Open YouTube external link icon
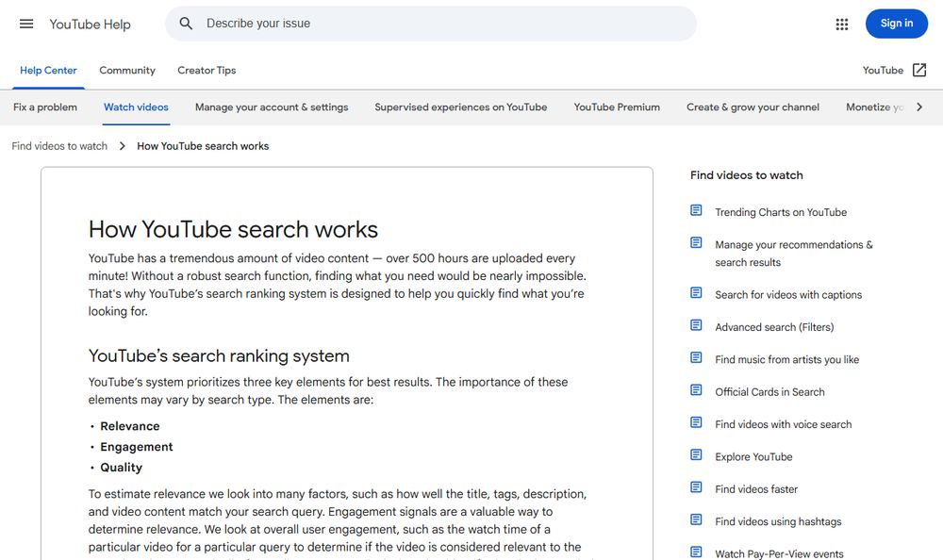This screenshot has height=560, width=943. tap(918, 71)
